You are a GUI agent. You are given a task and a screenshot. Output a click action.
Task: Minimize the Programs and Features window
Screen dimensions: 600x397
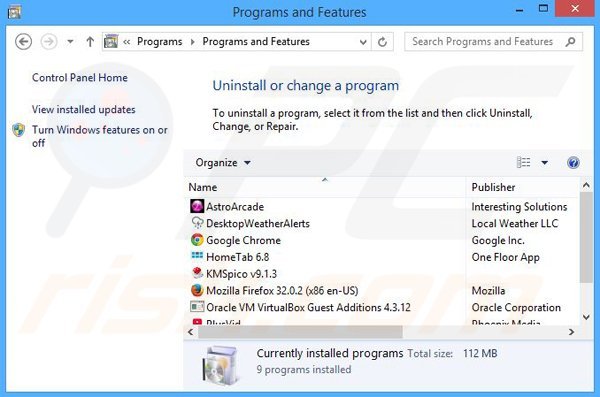click(x=519, y=11)
